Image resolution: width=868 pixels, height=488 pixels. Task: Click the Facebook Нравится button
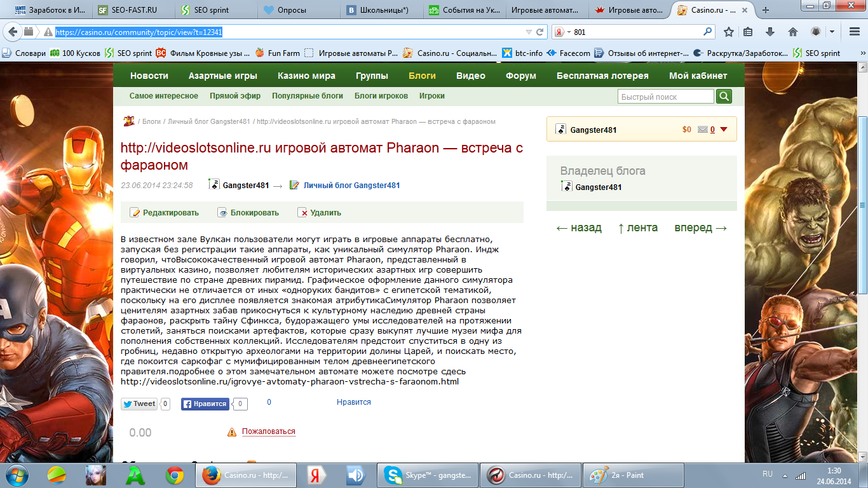(x=205, y=403)
